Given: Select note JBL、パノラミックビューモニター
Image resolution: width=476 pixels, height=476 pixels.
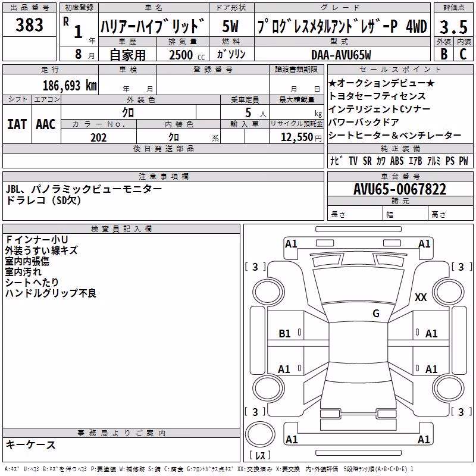Looking at the screenshot, I should pyautogui.click(x=84, y=189).
